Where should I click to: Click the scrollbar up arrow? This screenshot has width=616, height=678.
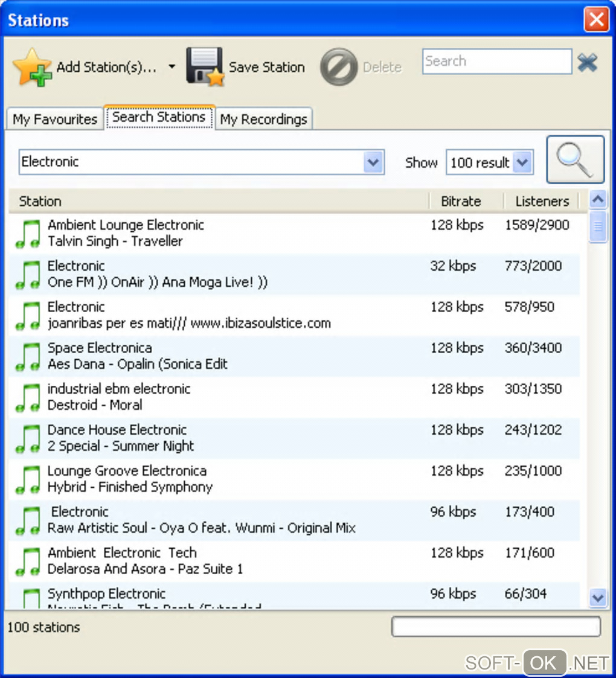tap(598, 199)
